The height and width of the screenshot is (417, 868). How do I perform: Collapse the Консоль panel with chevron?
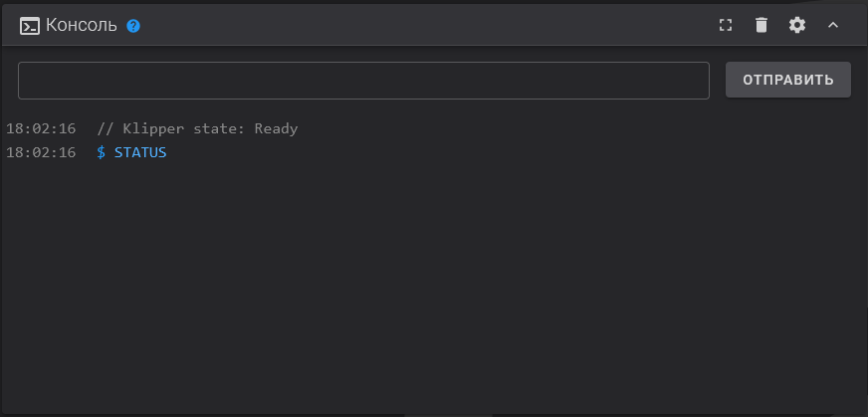[x=832, y=25]
